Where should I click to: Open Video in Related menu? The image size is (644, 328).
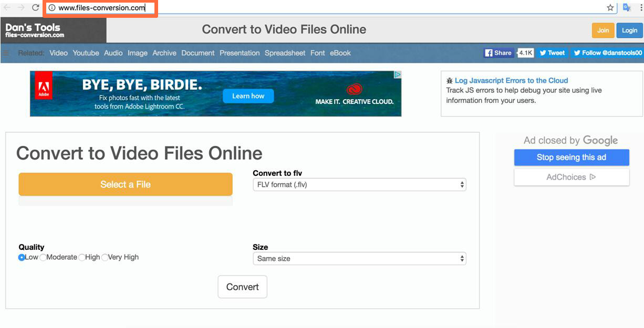coord(59,53)
